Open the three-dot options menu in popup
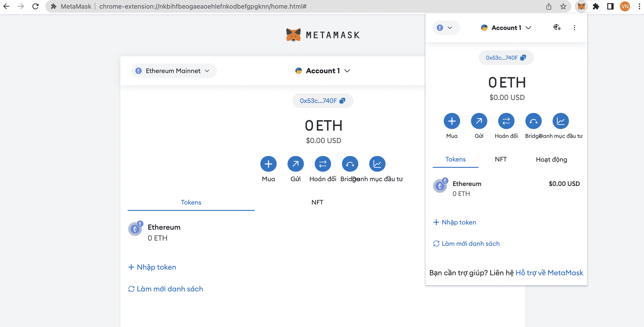The height and width of the screenshot is (327, 644). 574,27
